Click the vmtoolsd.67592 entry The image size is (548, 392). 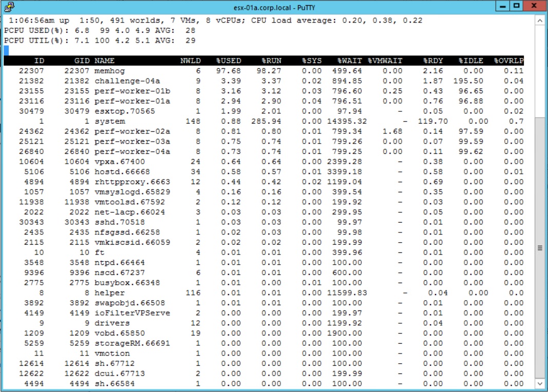pos(129,203)
